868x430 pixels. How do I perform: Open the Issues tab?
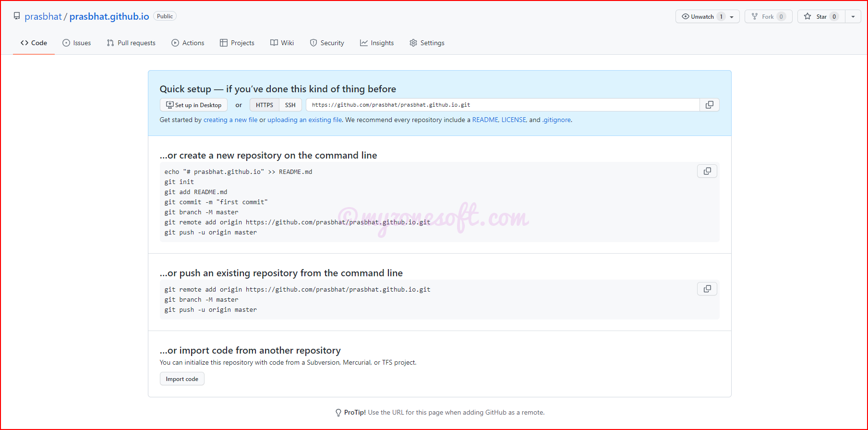pyautogui.click(x=76, y=43)
